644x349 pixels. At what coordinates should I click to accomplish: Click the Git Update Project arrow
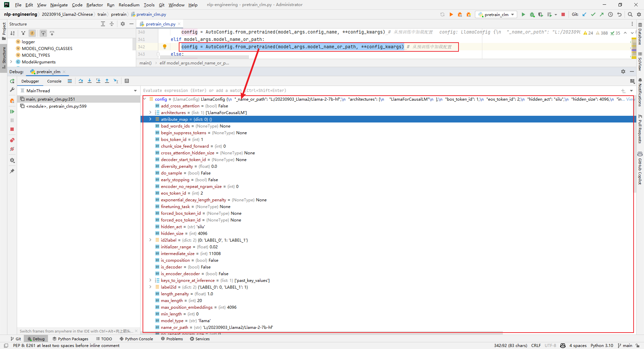point(584,14)
